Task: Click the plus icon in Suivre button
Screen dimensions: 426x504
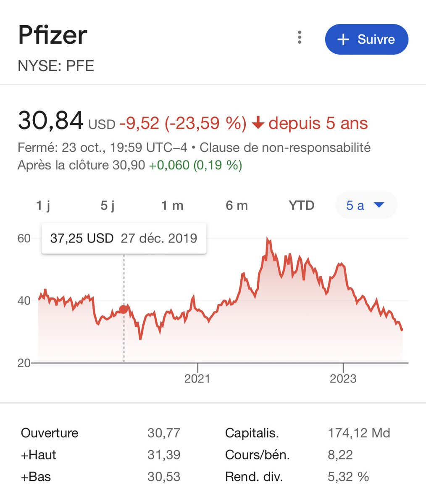Action: point(343,40)
